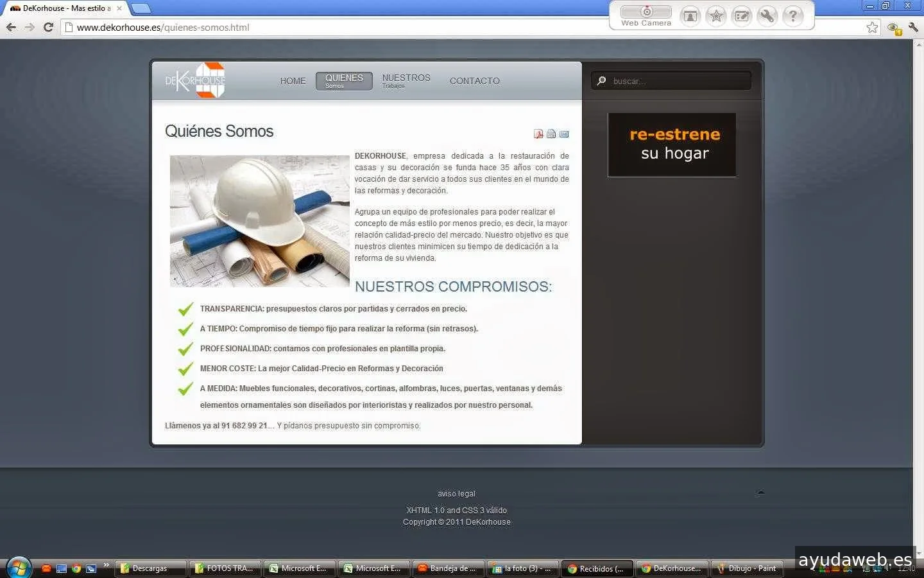Click the aviso legal link
The width and height of the screenshot is (924, 578).
[456, 494]
